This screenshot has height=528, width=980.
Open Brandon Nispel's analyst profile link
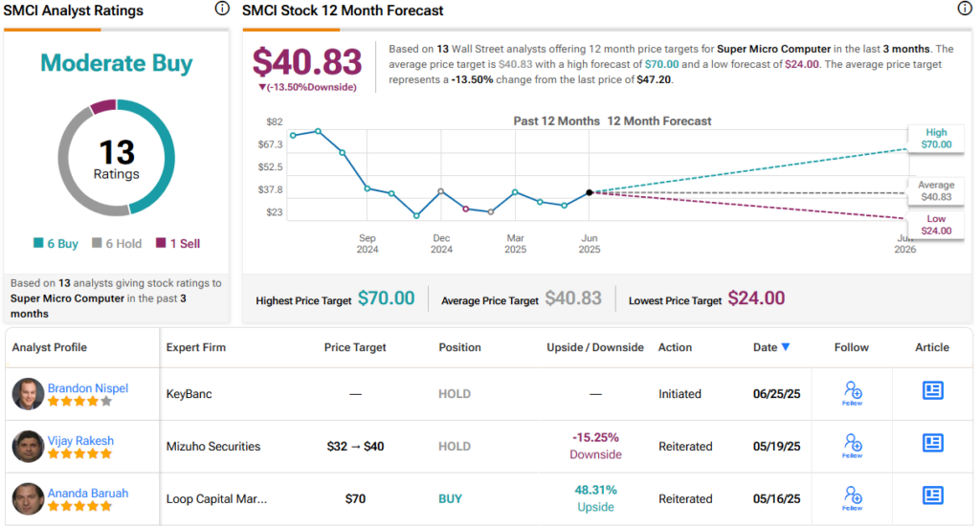(x=88, y=388)
